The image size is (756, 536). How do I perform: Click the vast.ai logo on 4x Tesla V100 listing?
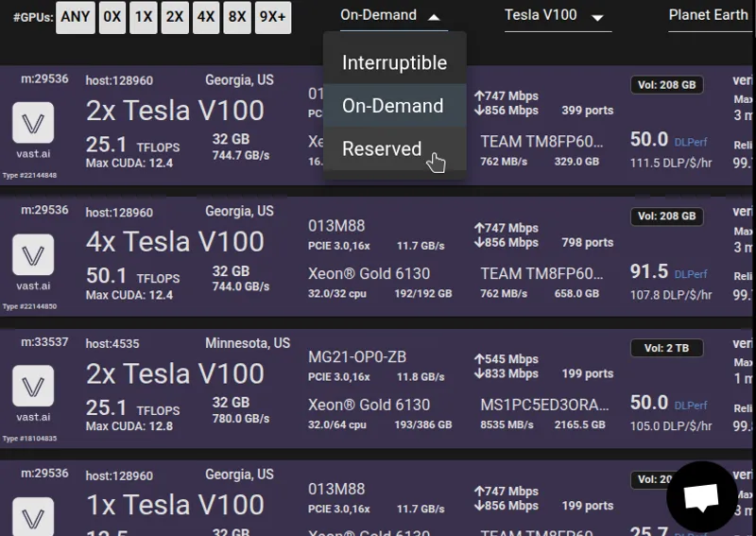[x=33, y=254]
